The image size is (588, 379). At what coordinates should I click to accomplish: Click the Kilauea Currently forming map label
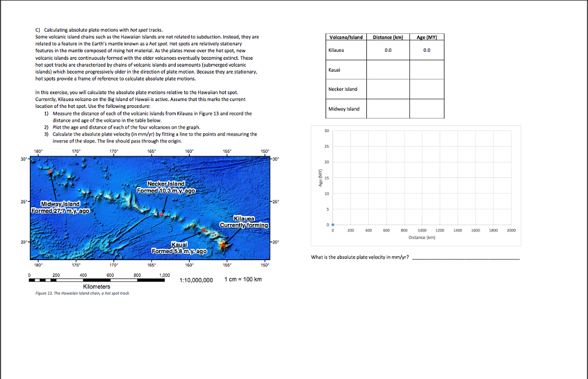click(x=244, y=222)
